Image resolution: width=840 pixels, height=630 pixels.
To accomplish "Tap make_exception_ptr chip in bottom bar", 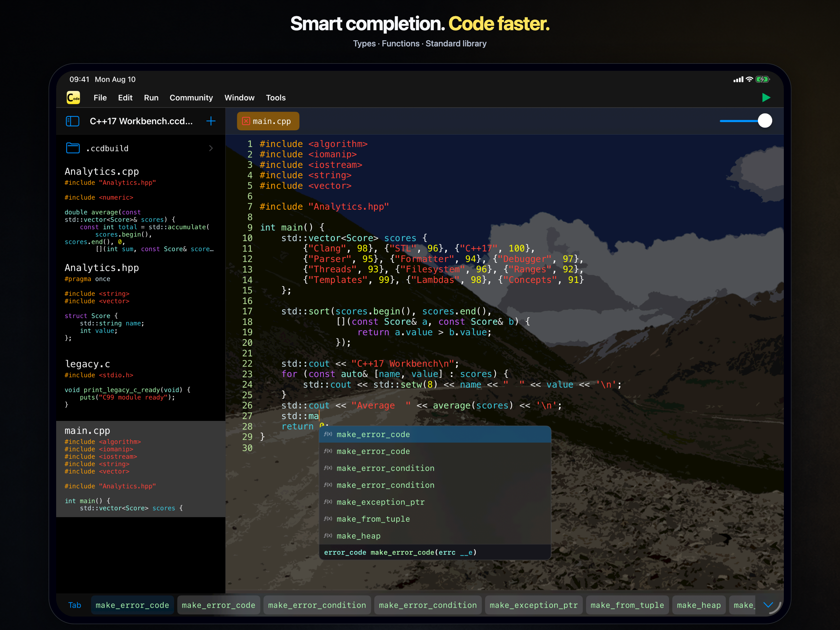I will tap(534, 605).
